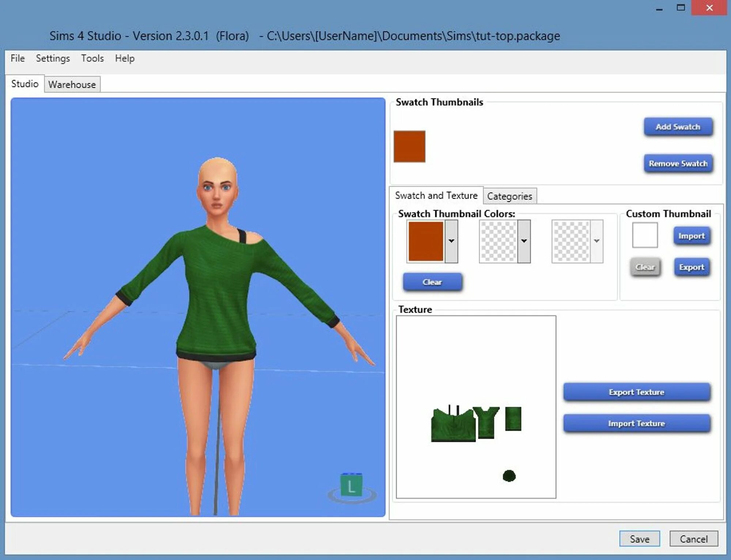The image size is (731, 560).
Task: Switch to the Categories tab
Action: (510, 196)
